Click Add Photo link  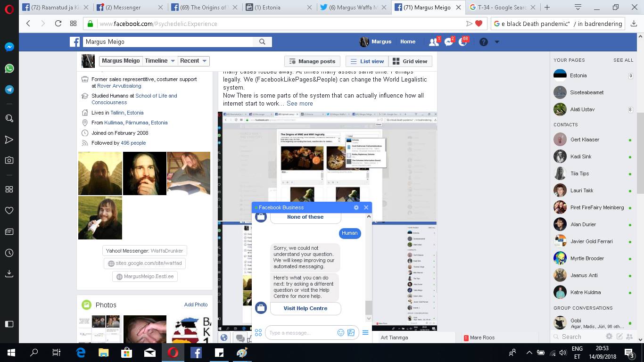coord(196,304)
